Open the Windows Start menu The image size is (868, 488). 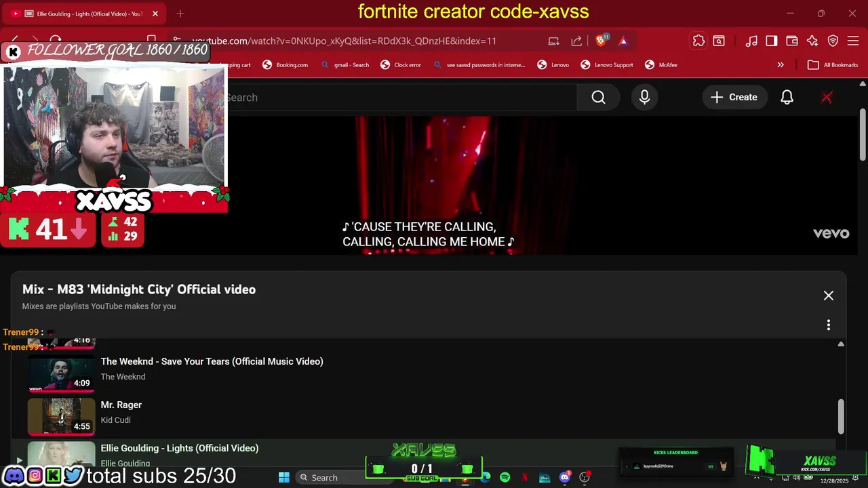coord(284,477)
